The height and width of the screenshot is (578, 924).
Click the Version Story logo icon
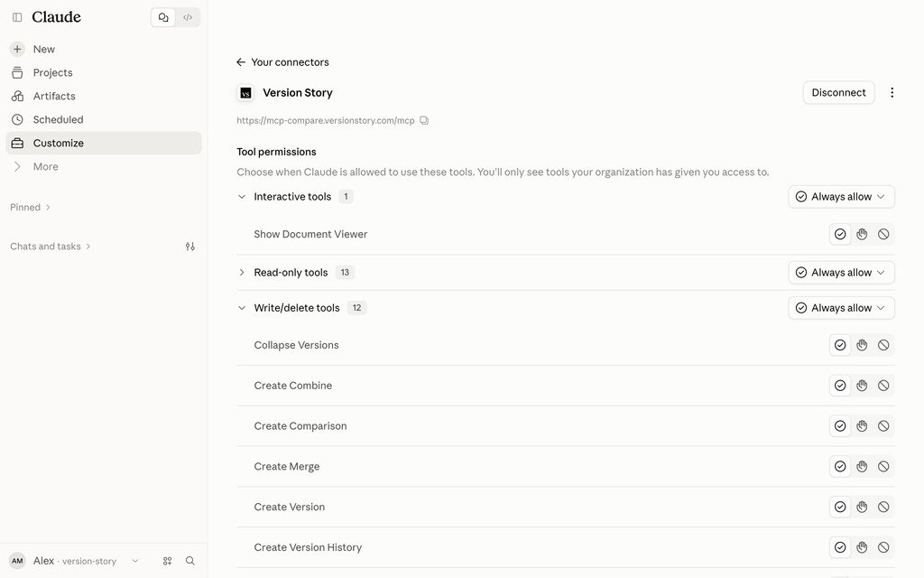(x=245, y=93)
